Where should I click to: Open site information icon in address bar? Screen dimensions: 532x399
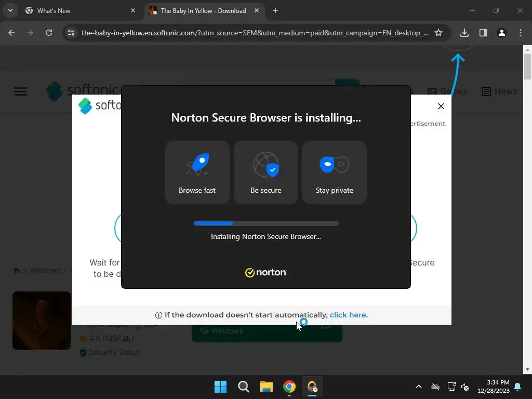click(x=71, y=33)
